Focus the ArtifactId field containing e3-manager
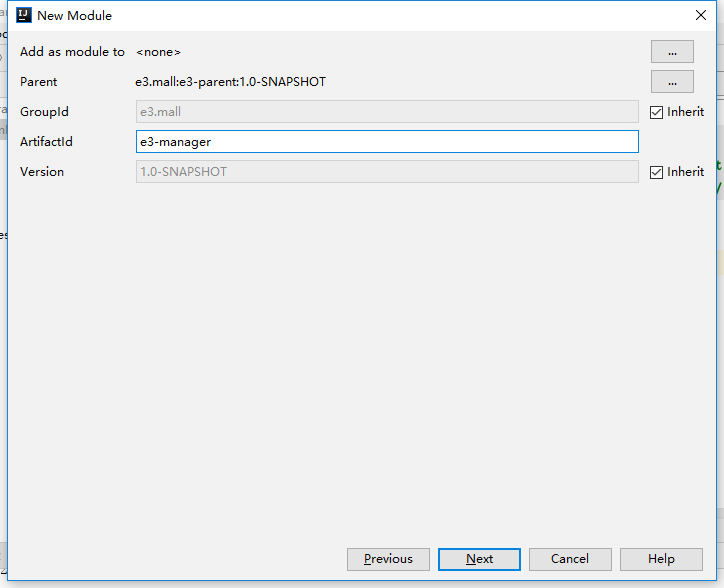Image resolution: width=724 pixels, height=588 pixels. 387,142
